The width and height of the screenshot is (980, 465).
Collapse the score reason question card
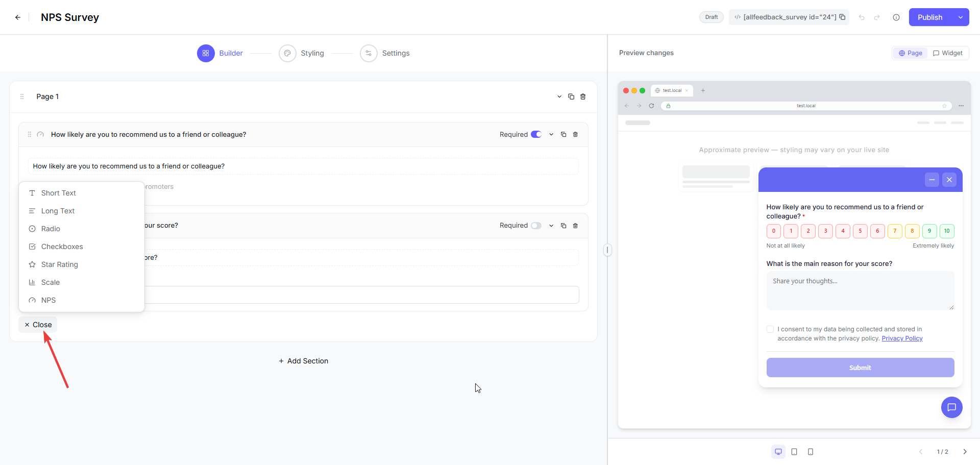coord(551,226)
